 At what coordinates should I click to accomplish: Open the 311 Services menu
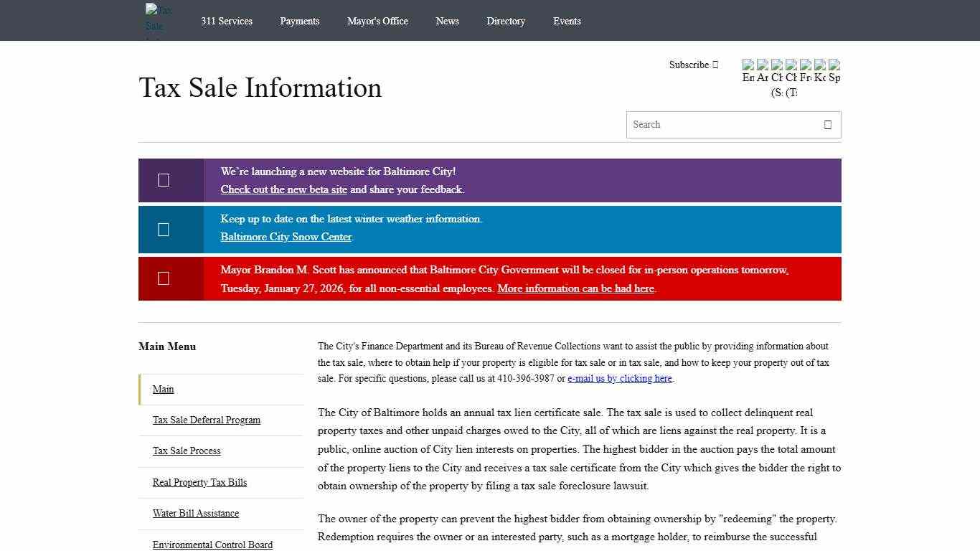[x=227, y=21]
